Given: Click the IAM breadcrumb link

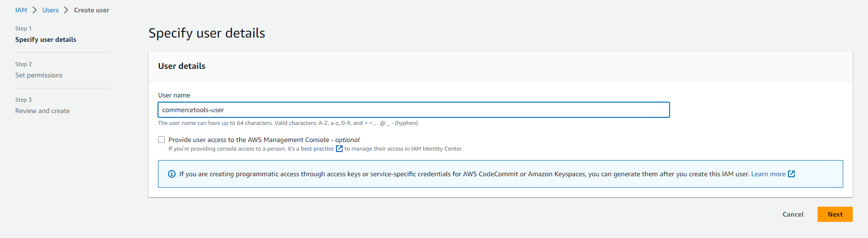Looking at the screenshot, I should click(21, 10).
